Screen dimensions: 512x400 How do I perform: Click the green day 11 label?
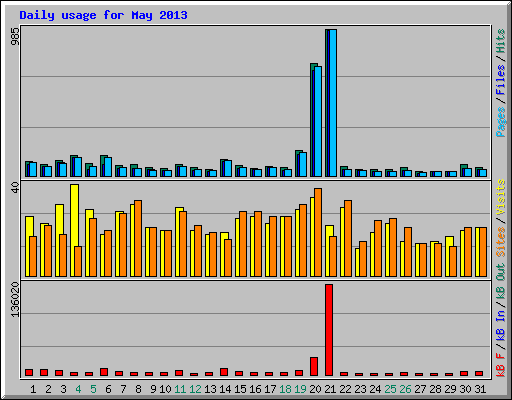(x=180, y=389)
